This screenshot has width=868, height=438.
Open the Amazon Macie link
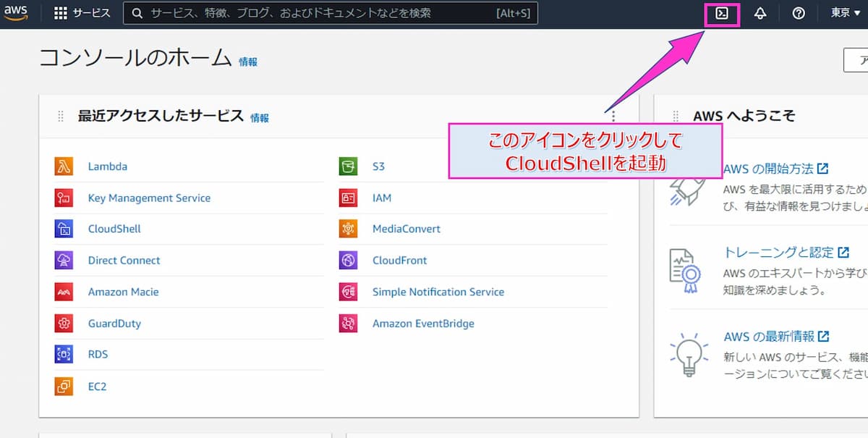point(123,292)
